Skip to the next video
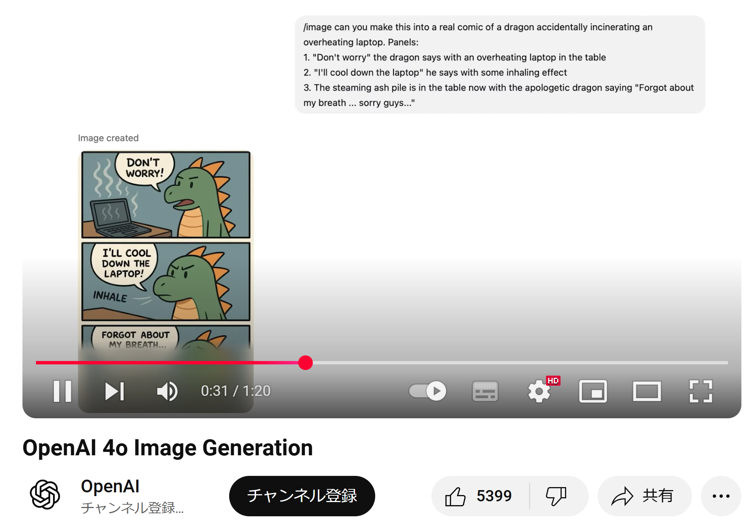Viewport: 756px width, 532px height. point(114,391)
